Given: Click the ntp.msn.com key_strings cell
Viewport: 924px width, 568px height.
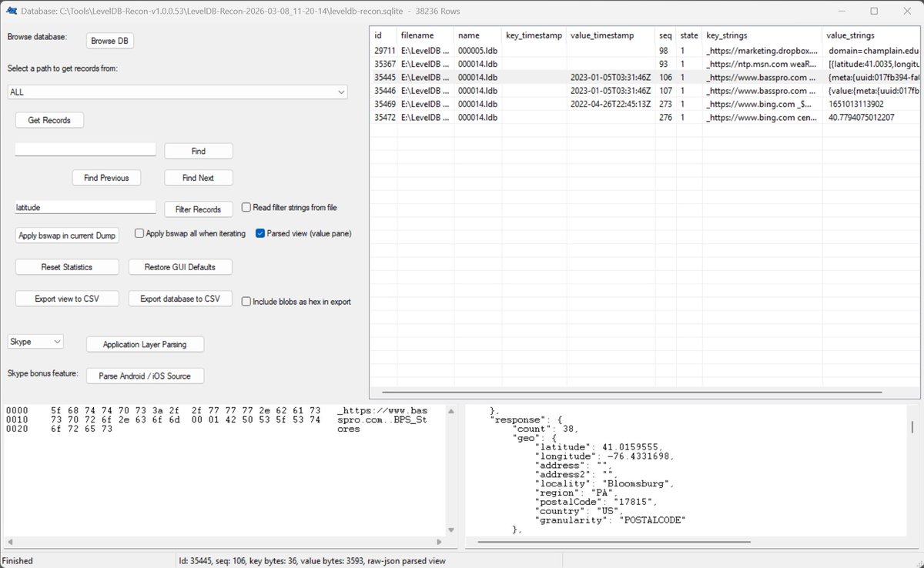Looking at the screenshot, I should coord(762,64).
